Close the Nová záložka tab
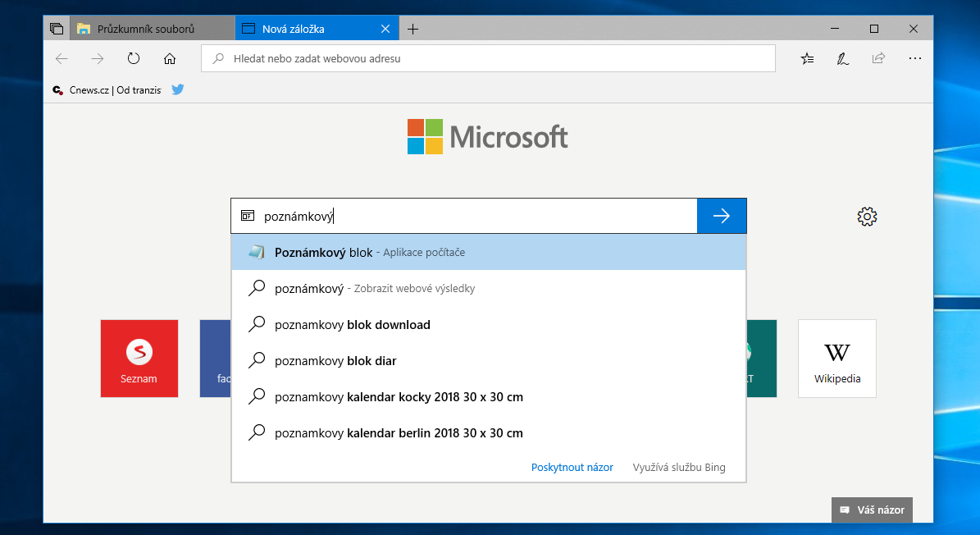This screenshot has height=535, width=980. tap(385, 29)
